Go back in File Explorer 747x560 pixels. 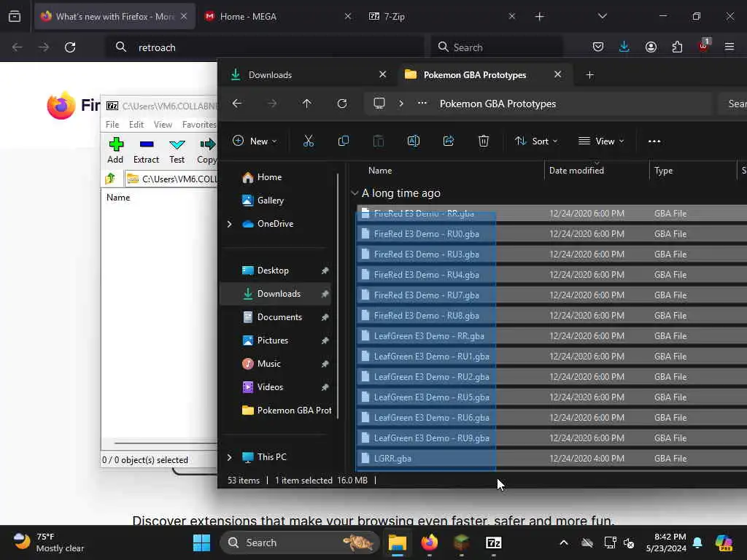click(x=237, y=104)
